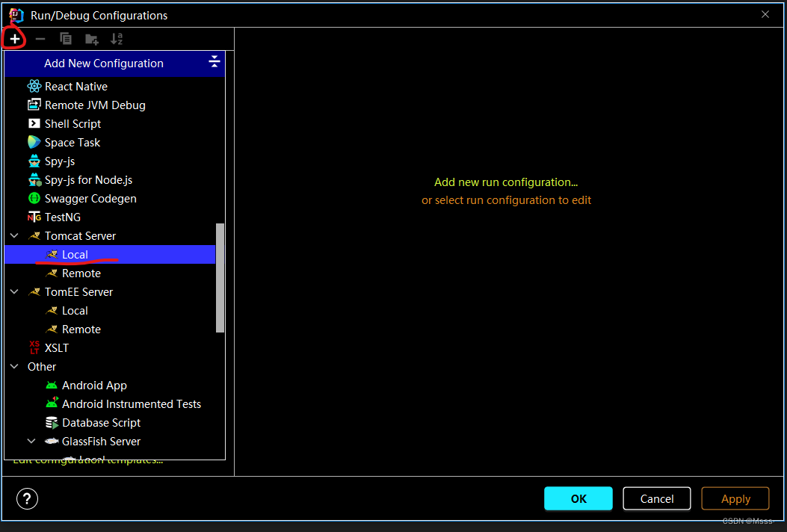Image resolution: width=787 pixels, height=532 pixels.
Task: Collapse the GlassFish Server node
Action: [x=31, y=441]
